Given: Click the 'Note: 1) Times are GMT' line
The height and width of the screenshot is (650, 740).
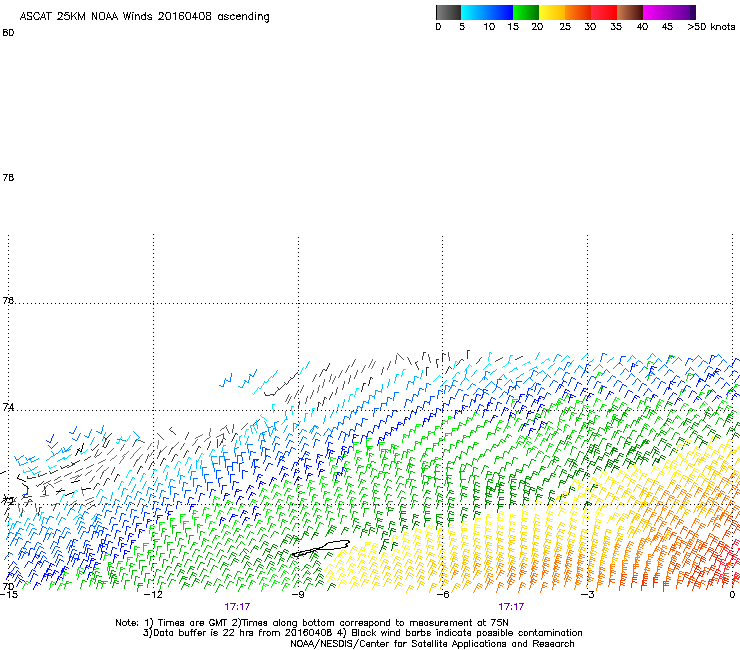Looking at the screenshot, I should [312, 623].
